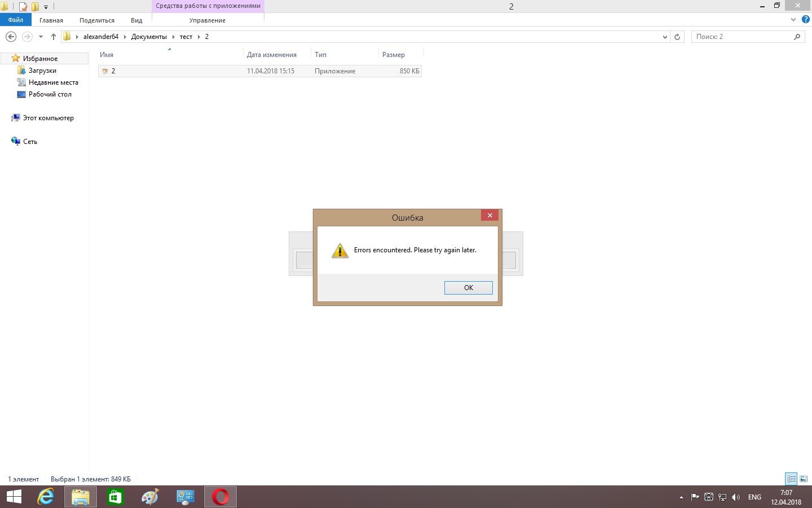Select alexander64 in the address bar path
The image size is (812, 508).
click(x=101, y=37)
